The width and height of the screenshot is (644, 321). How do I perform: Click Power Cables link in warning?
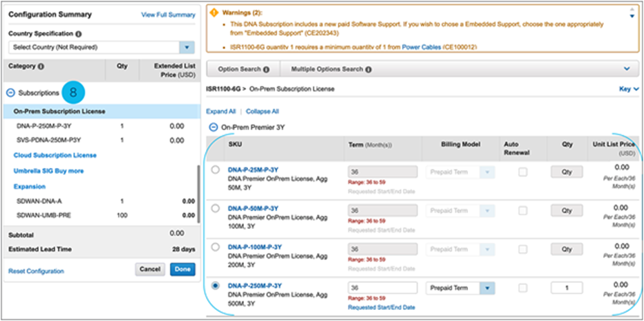[x=422, y=48]
